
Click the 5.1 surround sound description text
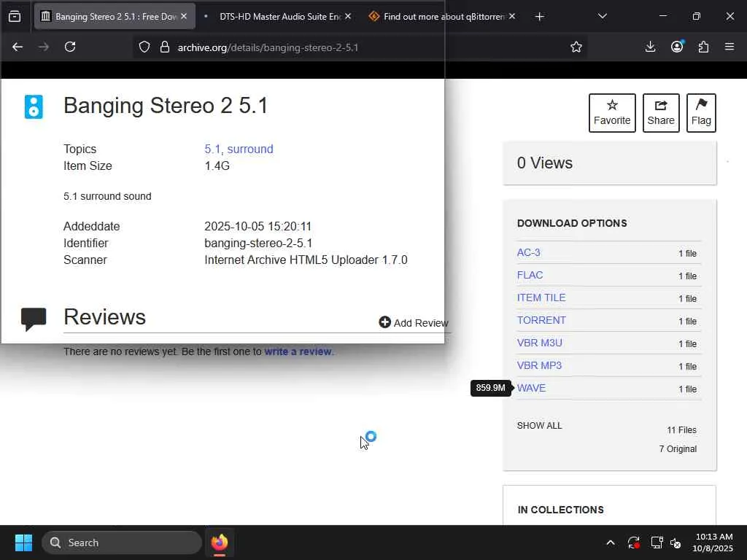[x=107, y=196]
